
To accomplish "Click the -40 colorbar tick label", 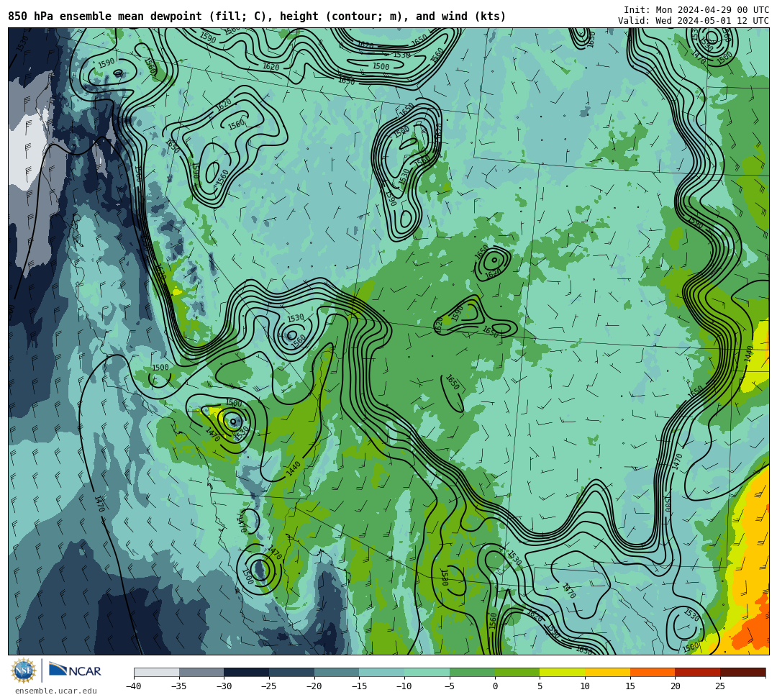I will pos(133,686).
